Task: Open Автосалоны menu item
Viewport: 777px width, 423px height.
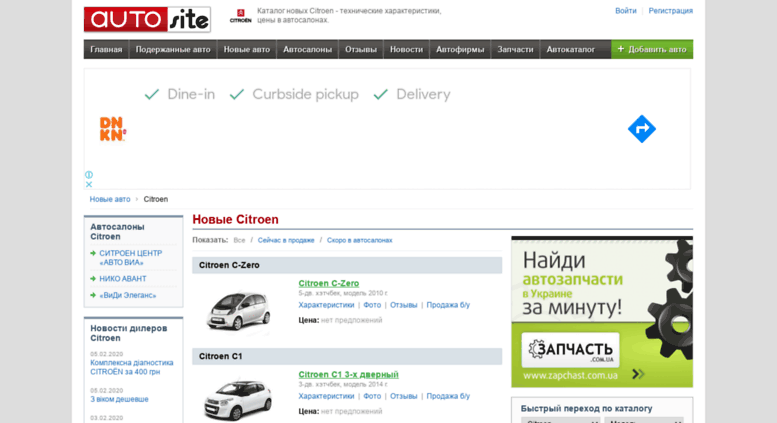Action: pos(307,50)
